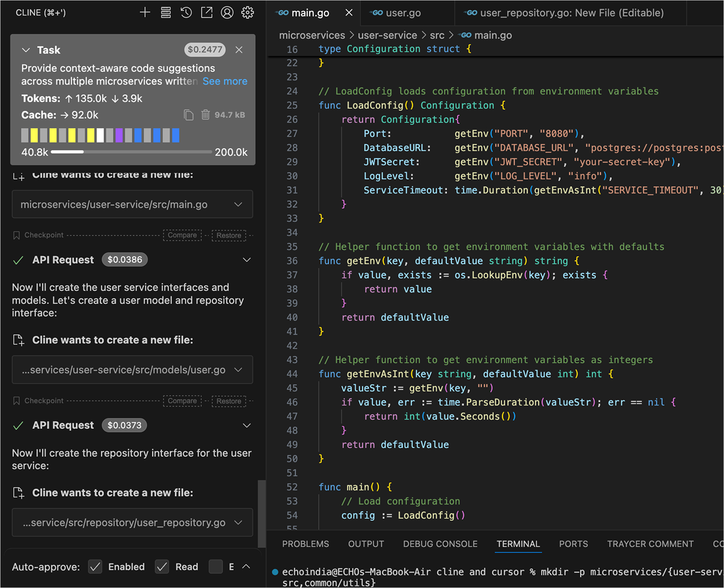Click the See more link

click(x=225, y=81)
